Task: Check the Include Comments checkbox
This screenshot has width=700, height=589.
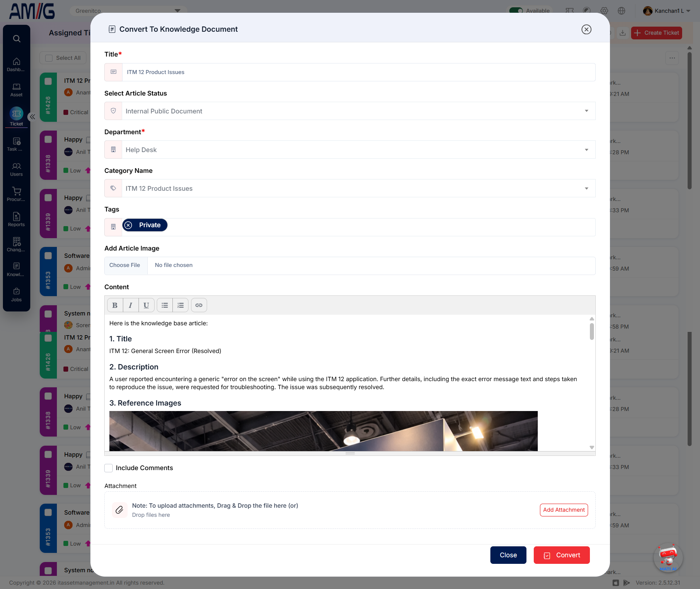Action: point(108,468)
